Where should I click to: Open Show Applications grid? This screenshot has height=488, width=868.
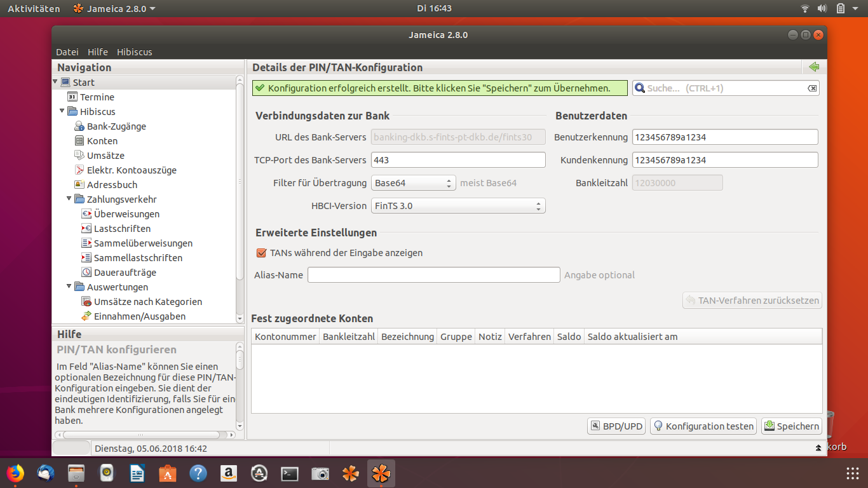point(853,473)
